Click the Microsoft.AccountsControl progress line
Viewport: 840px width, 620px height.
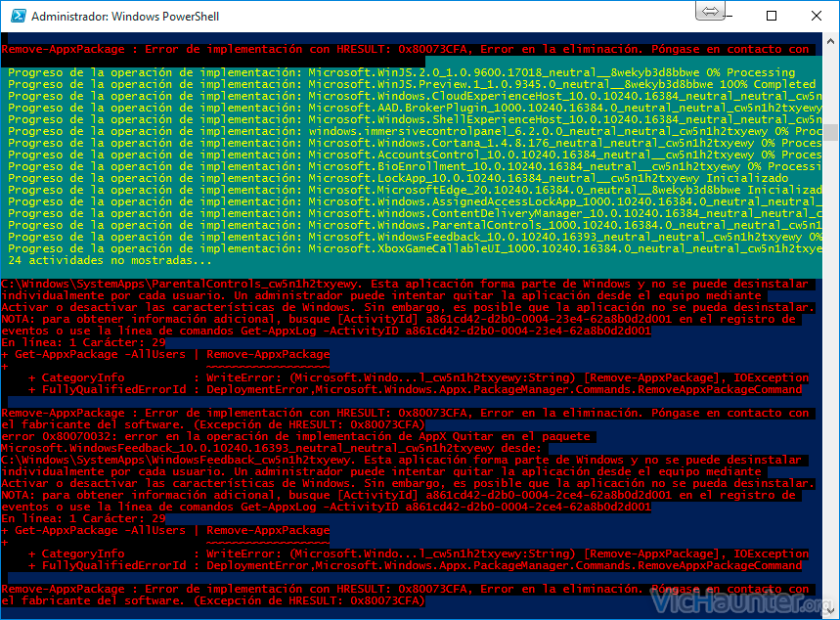pyautogui.click(x=415, y=155)
